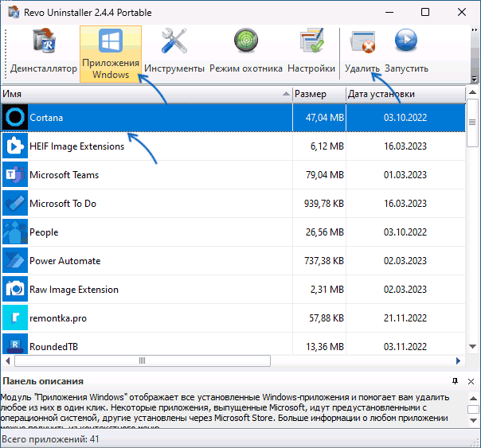Image resolution: width=481 pixels, height=448 pixels.
Task: Click Raw Image Extension camera icon
Action: coord(15,290)
